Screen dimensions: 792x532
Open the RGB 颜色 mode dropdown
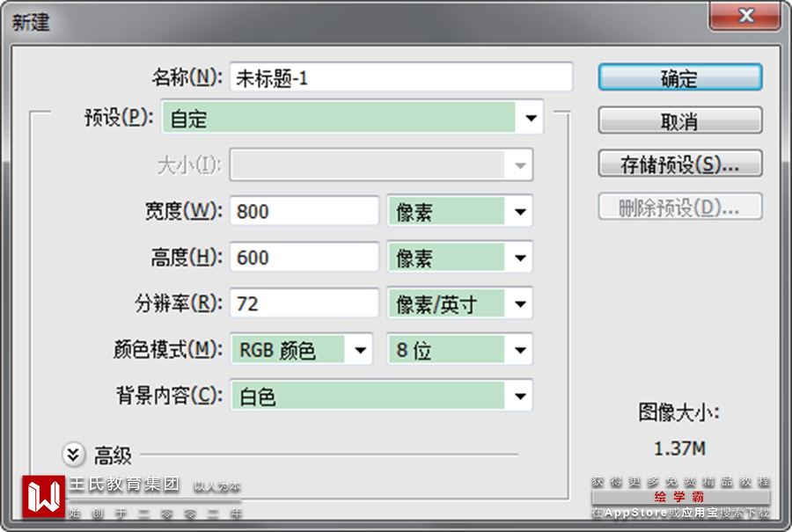tap(302, 349)
